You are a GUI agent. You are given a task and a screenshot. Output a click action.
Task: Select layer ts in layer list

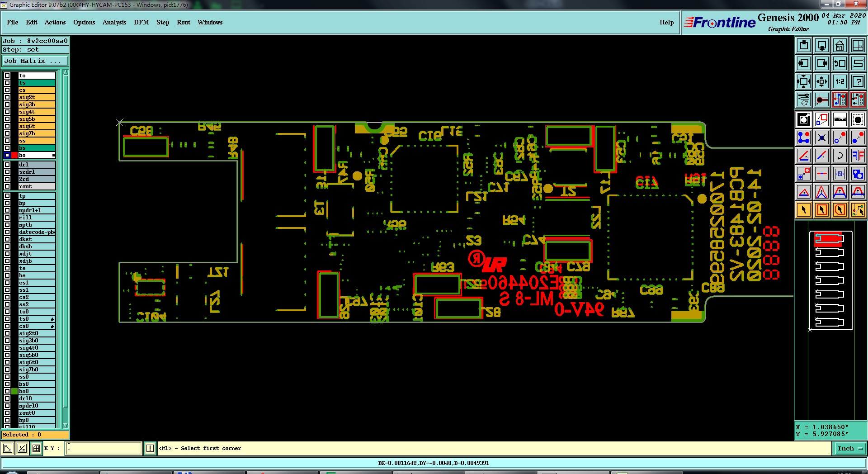37,83
